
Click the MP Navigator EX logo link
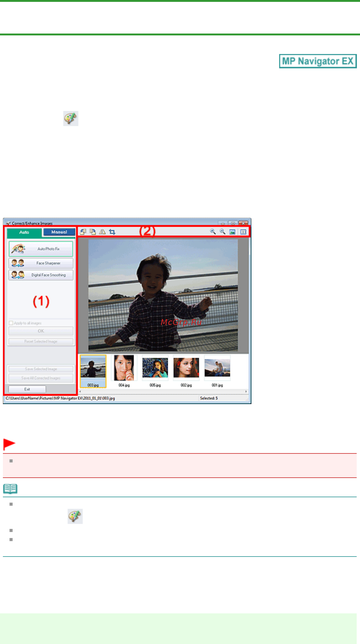(x=318, y=61)
